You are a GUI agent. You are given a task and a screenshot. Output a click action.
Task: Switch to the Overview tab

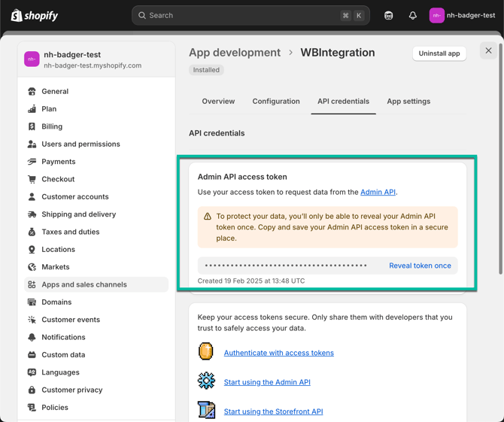[218, 102]
